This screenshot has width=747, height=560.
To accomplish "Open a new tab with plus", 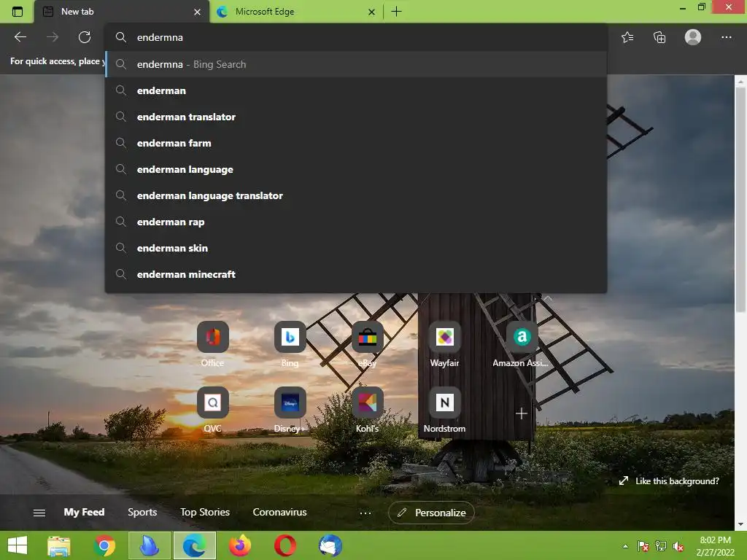I will pyautogui.click(x=396, y=12).
